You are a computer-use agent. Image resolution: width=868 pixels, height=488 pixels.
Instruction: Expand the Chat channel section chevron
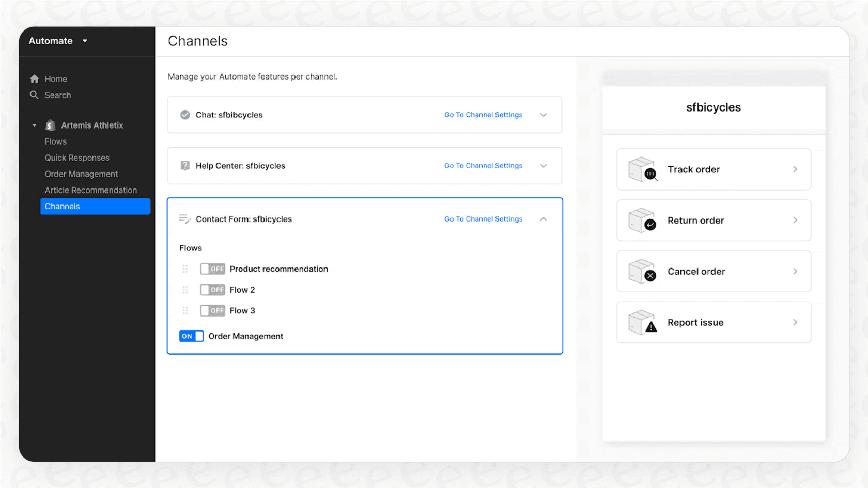(544, 115)
